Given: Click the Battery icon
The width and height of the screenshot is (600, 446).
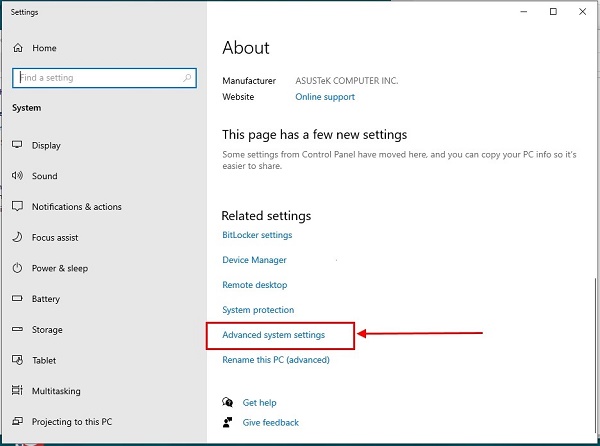Looking at the screenshot, I should pos(17,298).
